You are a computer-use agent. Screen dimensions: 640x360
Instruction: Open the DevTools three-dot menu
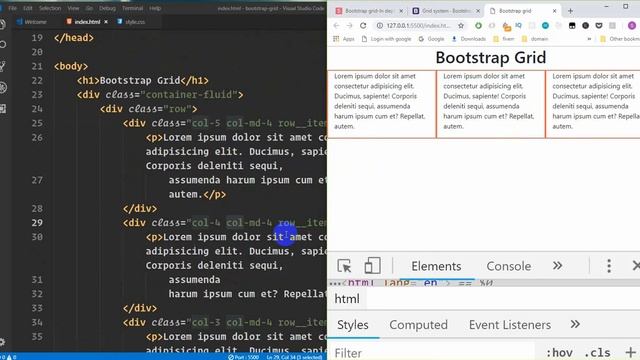(609, 266)
